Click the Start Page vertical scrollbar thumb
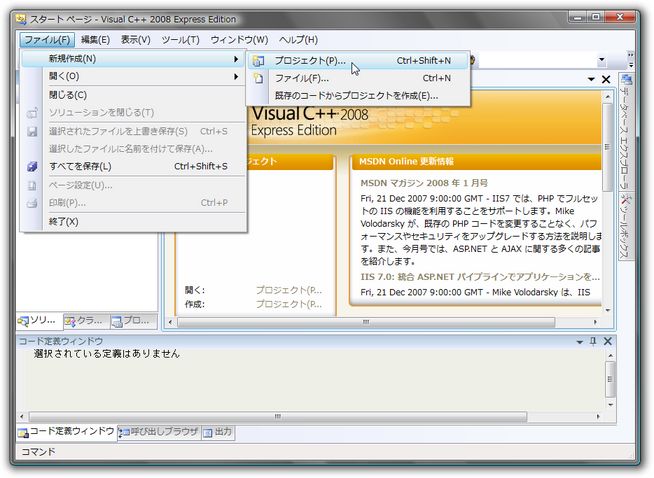 pos(607,147)
